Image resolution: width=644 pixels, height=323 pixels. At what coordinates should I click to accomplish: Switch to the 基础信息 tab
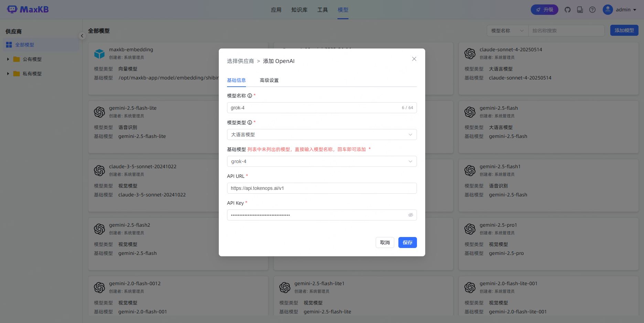(236, 80)
